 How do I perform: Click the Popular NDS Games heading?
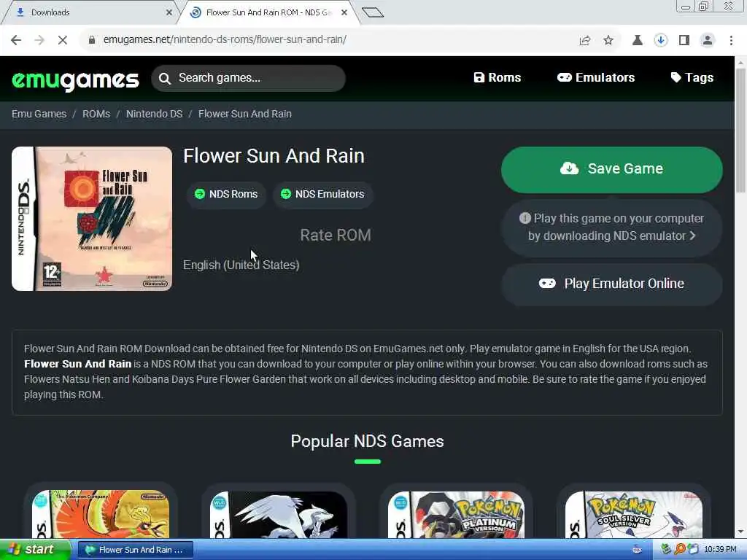368,441
